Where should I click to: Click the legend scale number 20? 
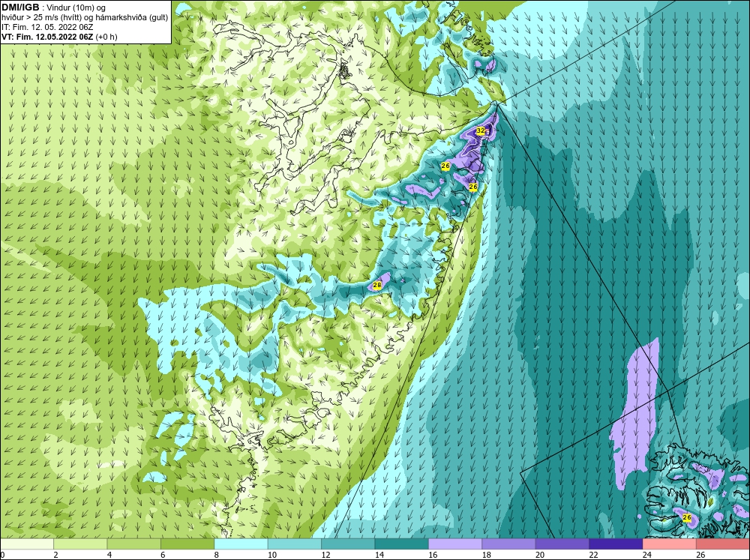pyautogui.click(x=540, y=555)
